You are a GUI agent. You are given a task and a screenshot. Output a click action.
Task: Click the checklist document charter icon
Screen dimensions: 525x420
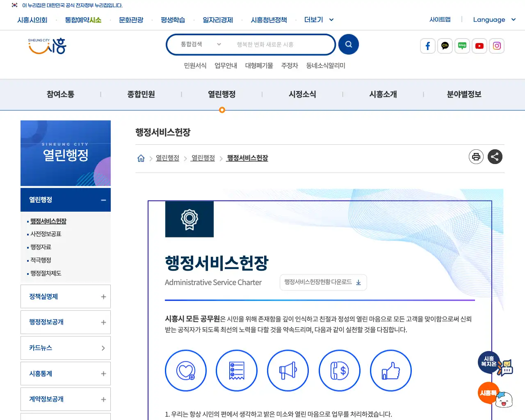pos(237,371)
